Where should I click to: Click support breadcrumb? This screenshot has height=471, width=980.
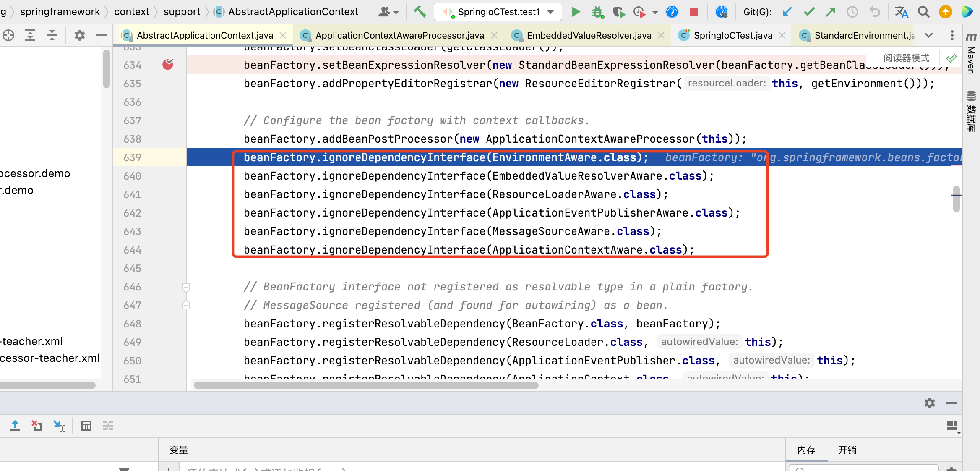(x=182, y=12)
